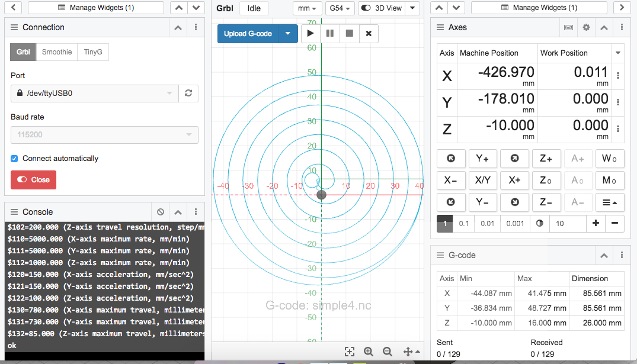
Task: Select the TinyG controller tab
Action: [94, 52]
